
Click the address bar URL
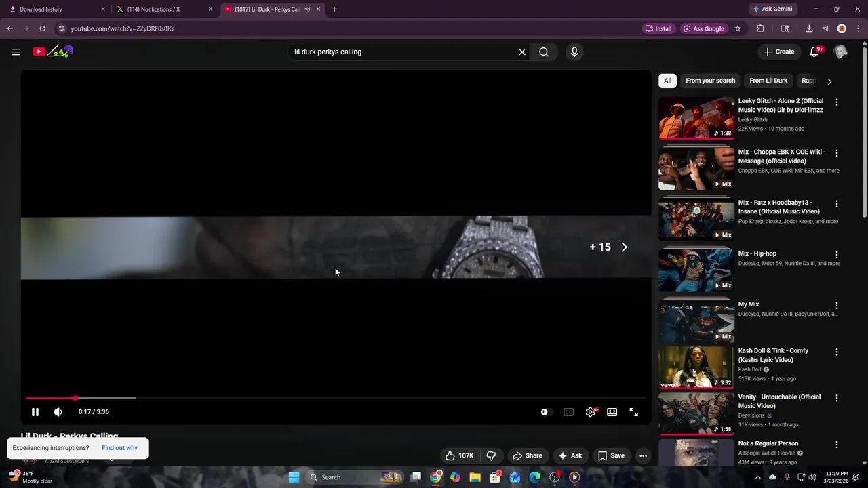coord(123,28)
